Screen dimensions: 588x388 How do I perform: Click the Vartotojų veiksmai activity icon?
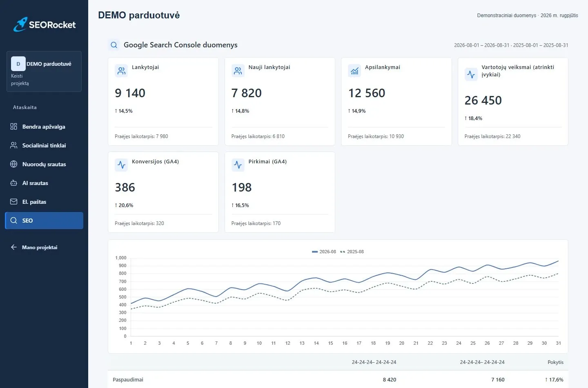[x=471, y=74]
